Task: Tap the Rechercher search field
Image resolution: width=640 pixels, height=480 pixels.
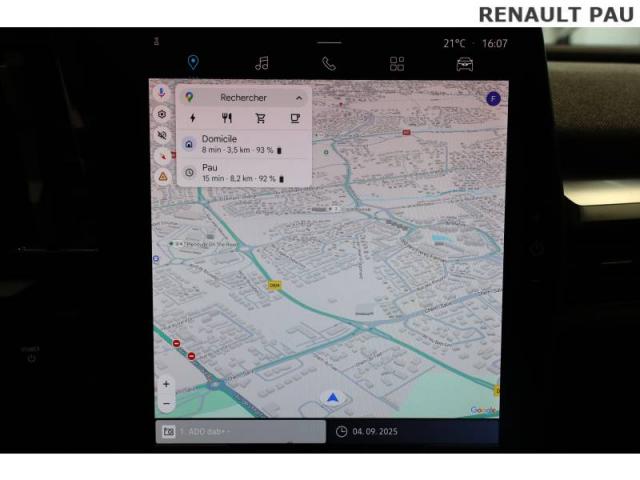Action: click(x=244, y=98)
